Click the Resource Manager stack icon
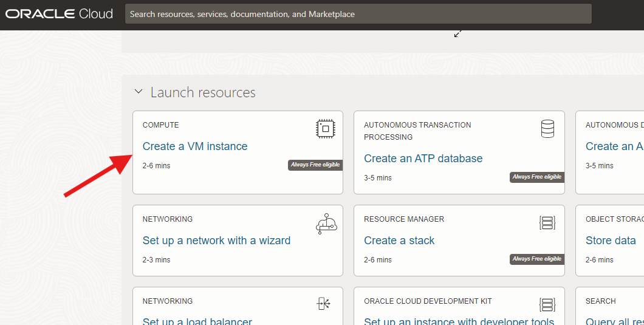 tap(547, 223)
